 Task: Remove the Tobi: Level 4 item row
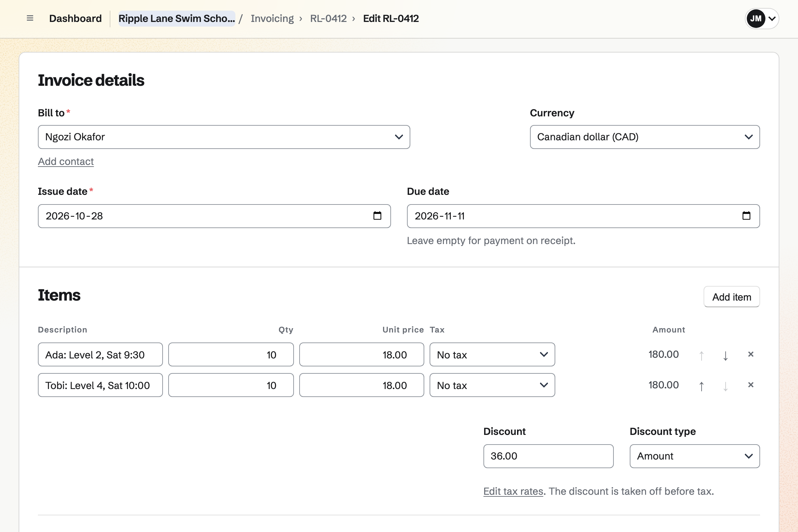click(x=751, y=385)
